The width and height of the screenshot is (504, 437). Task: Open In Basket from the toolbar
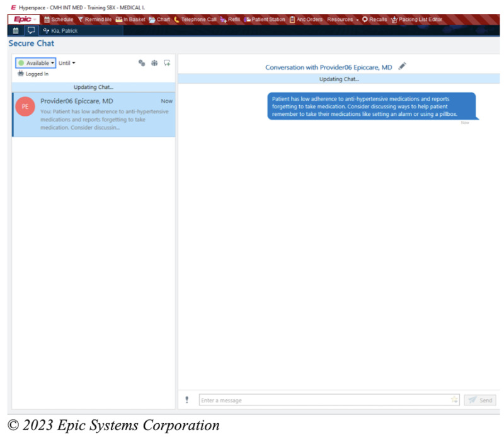click(x=130, y=20)
